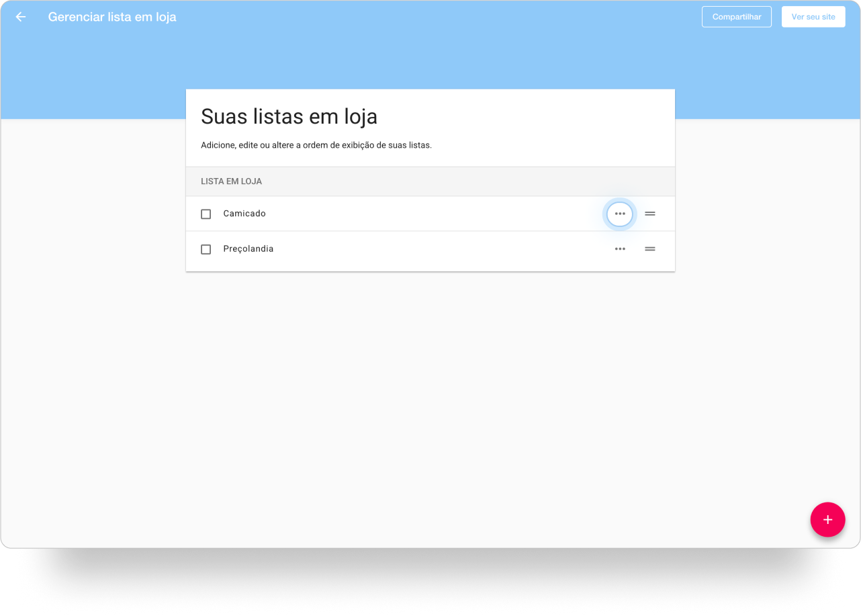Check the Camicado checkbox
This screenshot has height=616, width=861.
pos(206,214)
